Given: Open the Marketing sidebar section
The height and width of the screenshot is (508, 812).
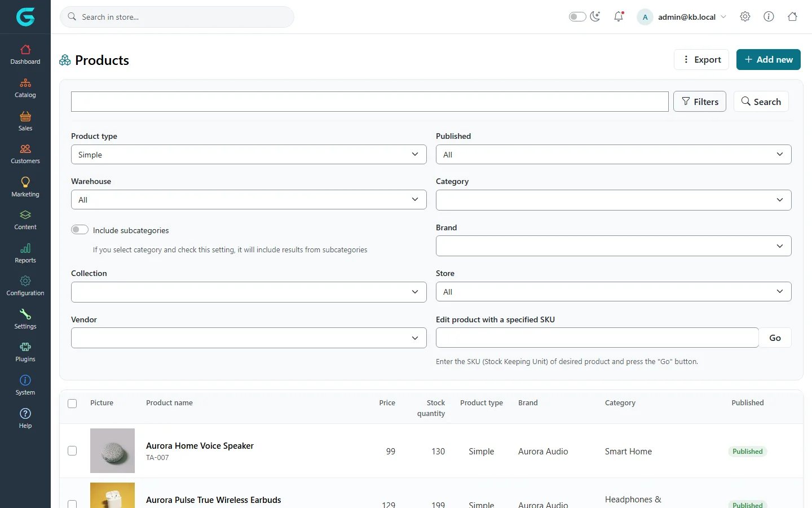Looking at the screenshot, I should tap(25, 187).
